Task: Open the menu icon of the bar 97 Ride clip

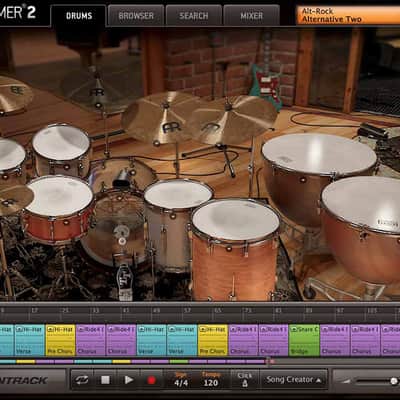Action: point(325,330)
